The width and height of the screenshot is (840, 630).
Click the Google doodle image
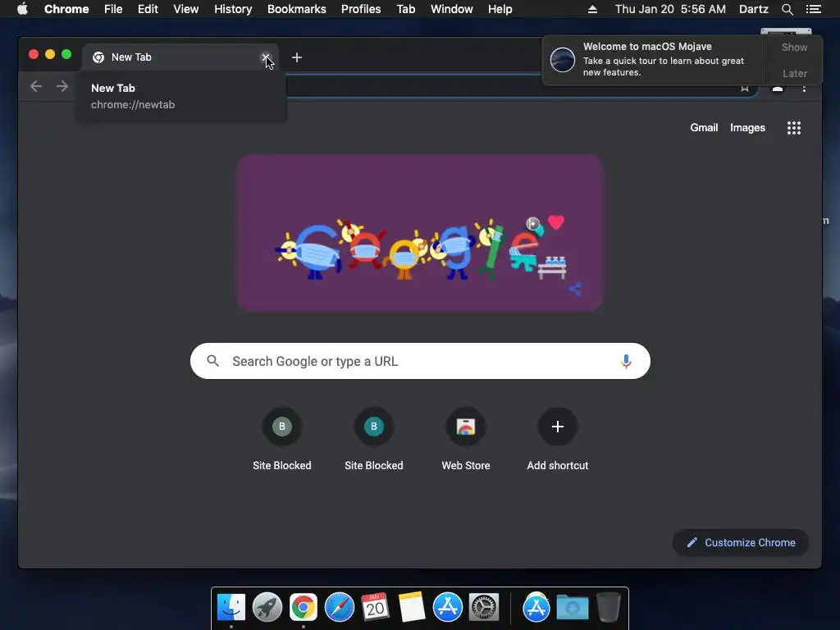420,233
